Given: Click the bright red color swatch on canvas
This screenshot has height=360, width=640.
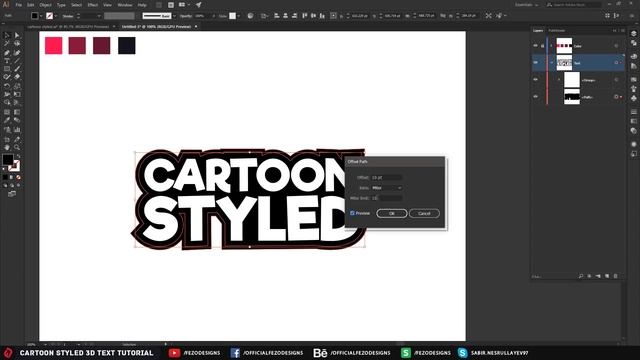Looking at the screenshot, I should [53, 45].
